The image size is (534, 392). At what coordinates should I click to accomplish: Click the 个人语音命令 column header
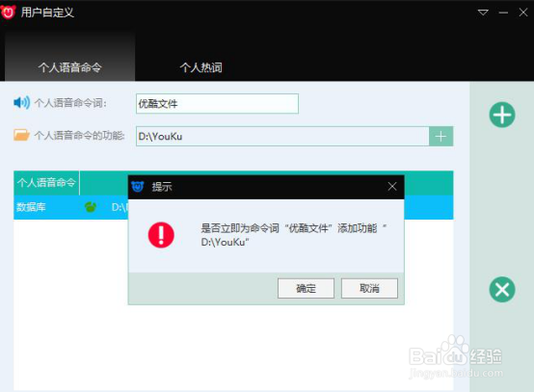coord(46,183)
